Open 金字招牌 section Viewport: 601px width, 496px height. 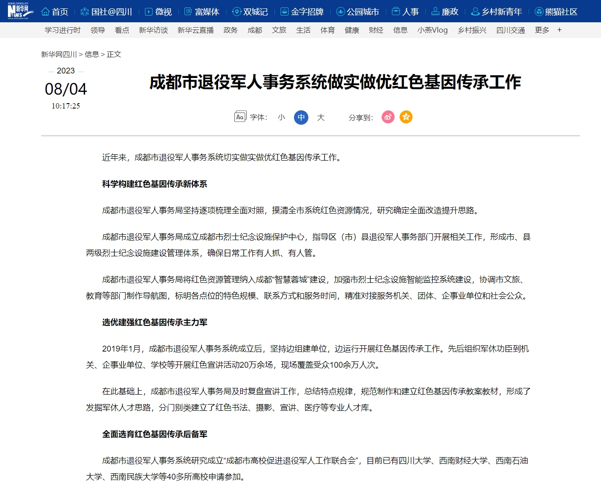click(302, 12)
